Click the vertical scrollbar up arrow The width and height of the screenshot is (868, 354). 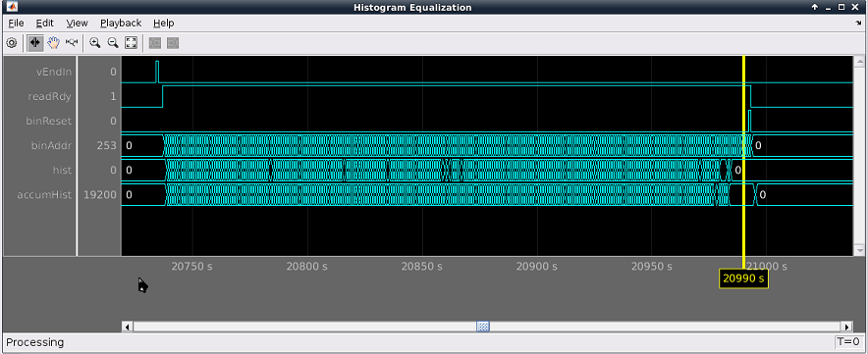859,61
